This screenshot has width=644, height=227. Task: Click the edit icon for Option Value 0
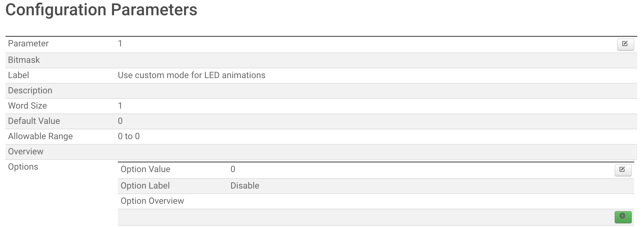pos(623,170)
